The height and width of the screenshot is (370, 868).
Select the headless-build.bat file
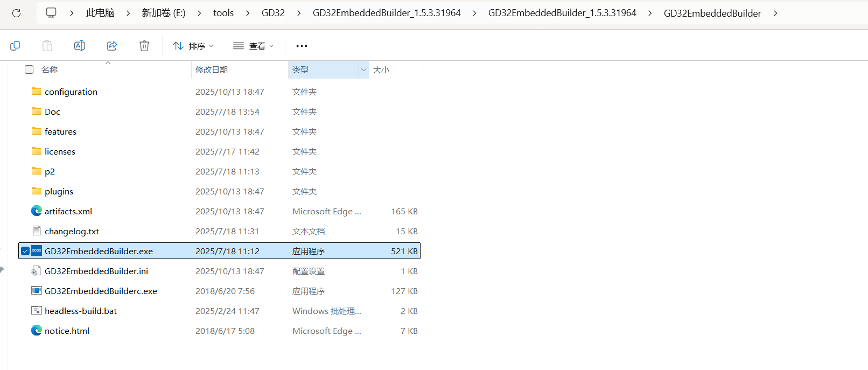click(x=81, y=311)
